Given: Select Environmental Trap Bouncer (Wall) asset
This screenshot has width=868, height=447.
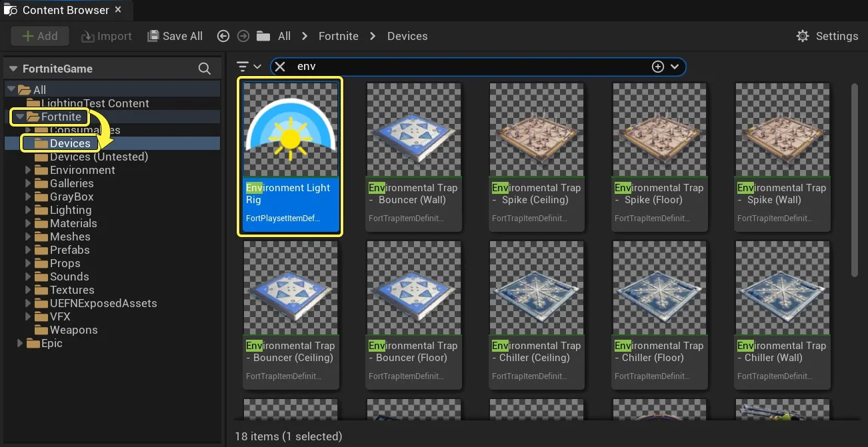Looking at the screenshot, I should [413, 157].
